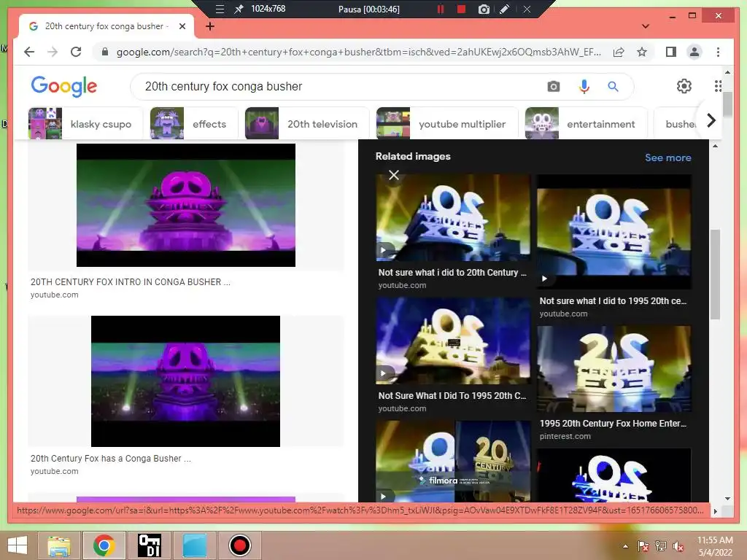Image resolution: width=747 pixels, height=560 pixels.
Task: Open Chrome three-dot menu
Action: (718, 52)
